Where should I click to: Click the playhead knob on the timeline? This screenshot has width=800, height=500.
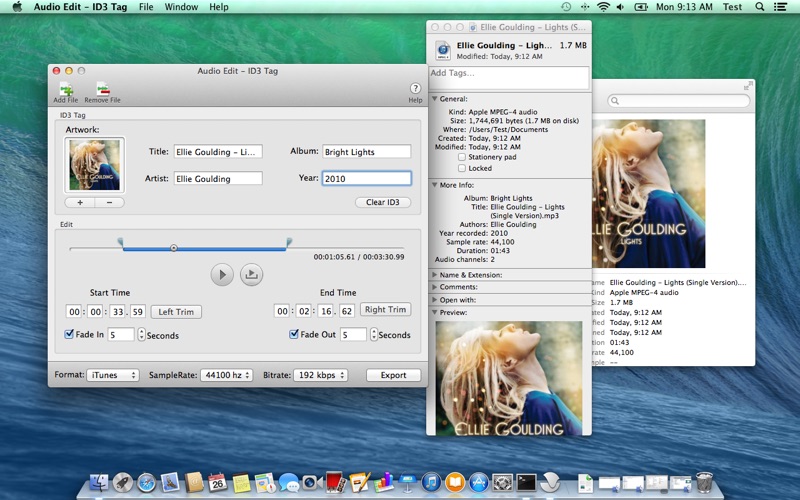[173, 248]
